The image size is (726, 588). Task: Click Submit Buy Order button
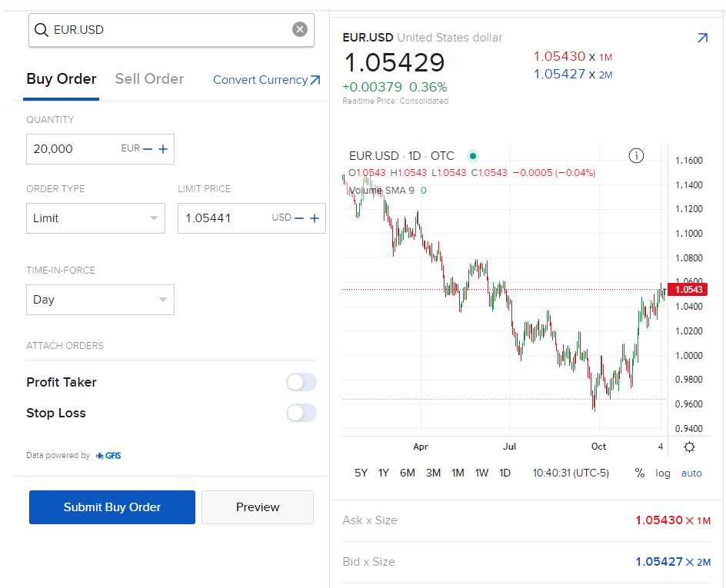pos(112,507)
